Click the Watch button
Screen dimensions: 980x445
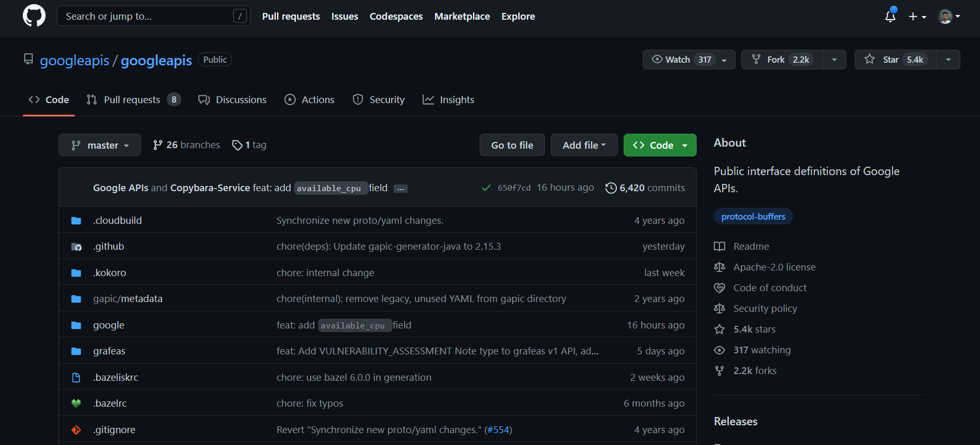tap(689, 60)
